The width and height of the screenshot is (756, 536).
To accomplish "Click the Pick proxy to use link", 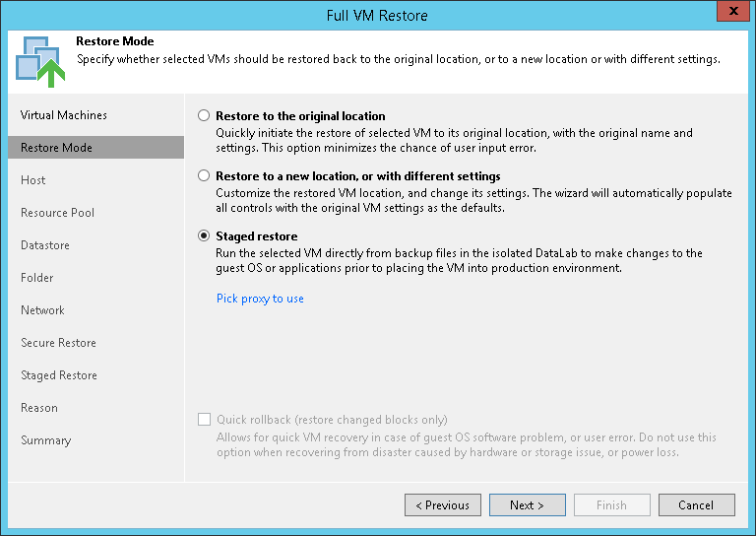I will pyautogui.click(x=260, y=299).
